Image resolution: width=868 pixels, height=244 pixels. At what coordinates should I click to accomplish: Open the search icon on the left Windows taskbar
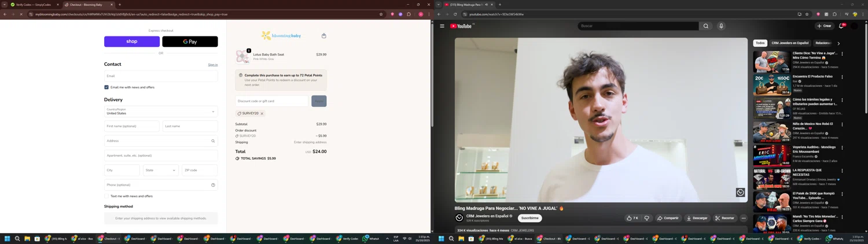pyautogui.click(x=17, y=238)
